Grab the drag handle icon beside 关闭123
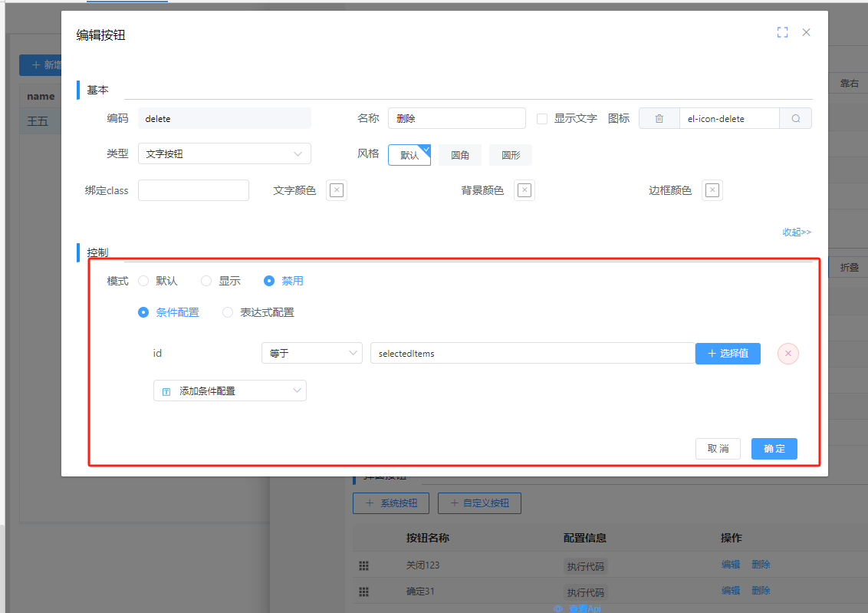The height and width of the screenshot is (613, 868). pyautogui.click(x=363, y=565)
